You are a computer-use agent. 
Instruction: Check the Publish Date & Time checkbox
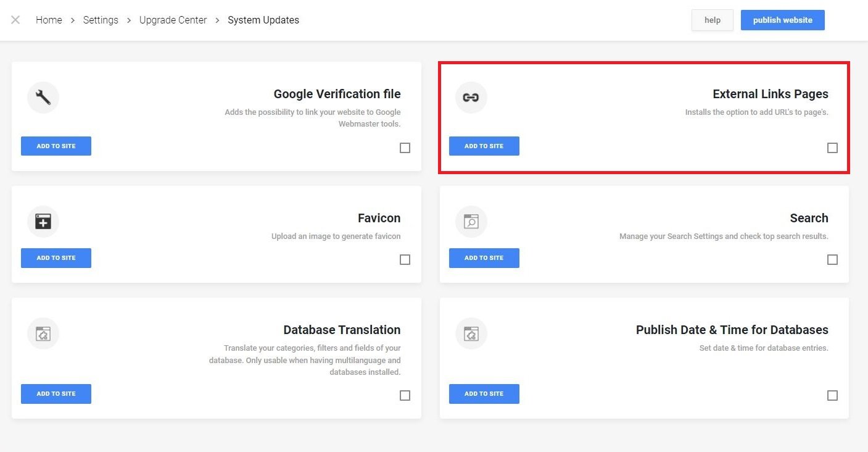pyautogui.click(x=832, y=395)
